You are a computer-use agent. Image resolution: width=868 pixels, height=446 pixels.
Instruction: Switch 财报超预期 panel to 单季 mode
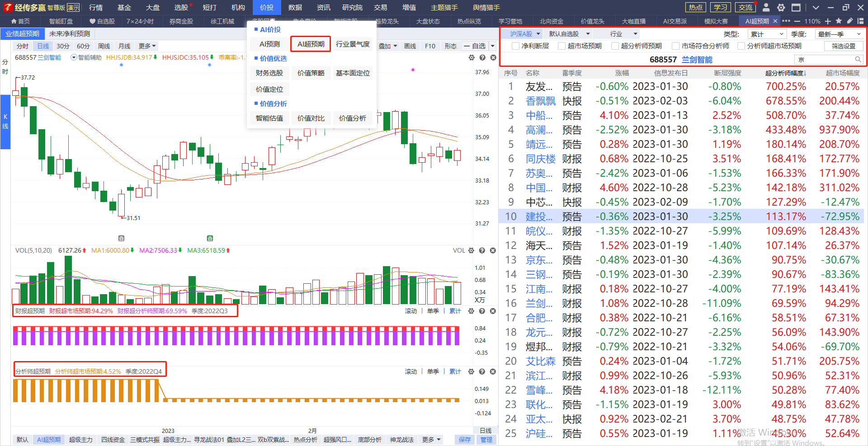433,311
